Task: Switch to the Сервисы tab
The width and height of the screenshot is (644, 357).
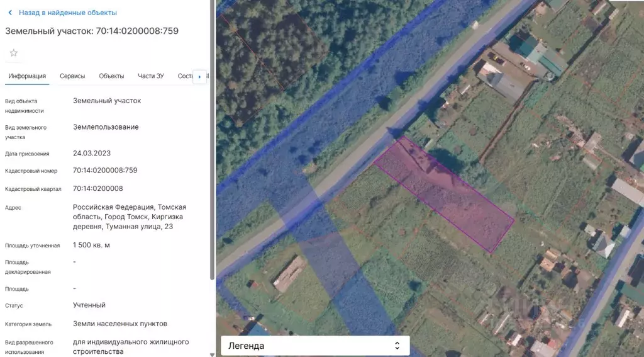Action: [x=72, y=76]
